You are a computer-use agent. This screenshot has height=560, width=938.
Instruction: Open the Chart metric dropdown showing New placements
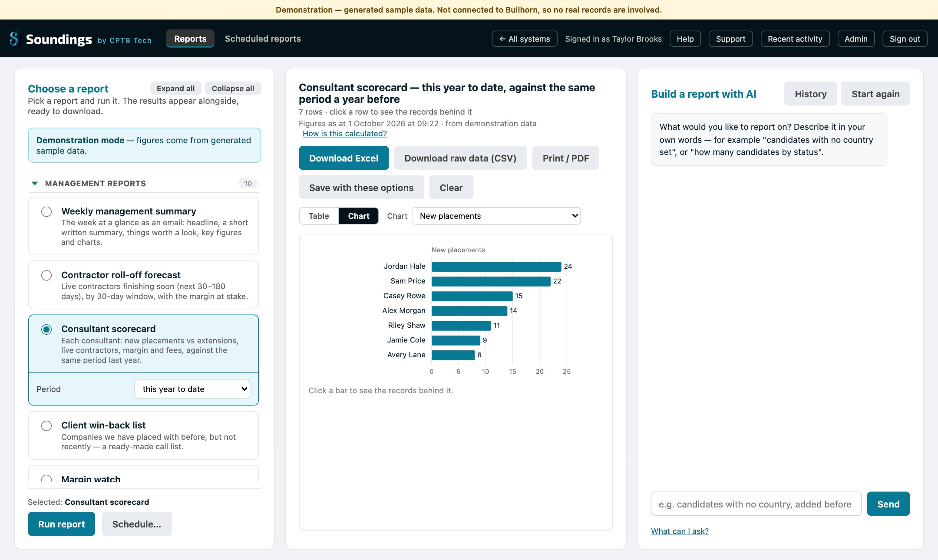coord(496,216)
